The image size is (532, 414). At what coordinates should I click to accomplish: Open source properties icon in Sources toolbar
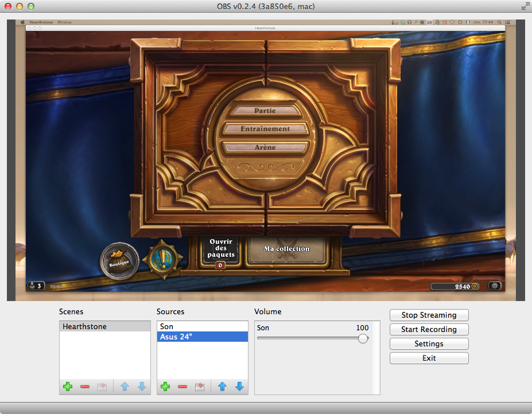tap(200, 386)
